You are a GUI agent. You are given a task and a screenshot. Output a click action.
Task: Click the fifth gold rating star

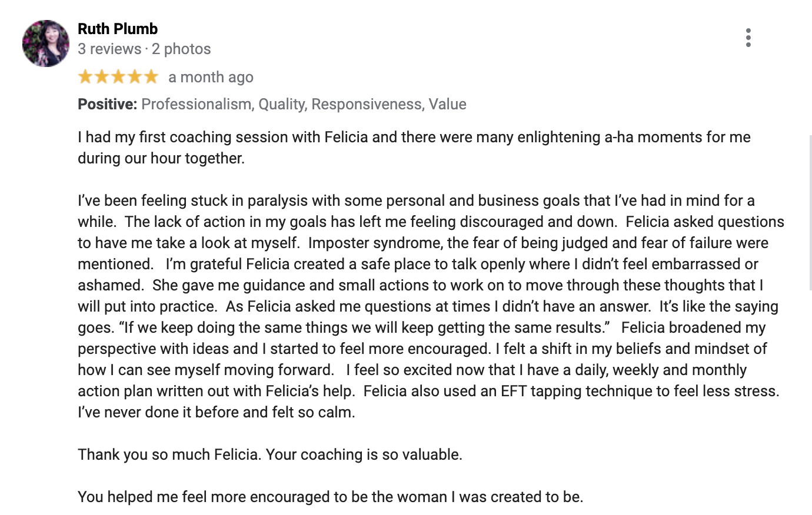pos(151,76)
